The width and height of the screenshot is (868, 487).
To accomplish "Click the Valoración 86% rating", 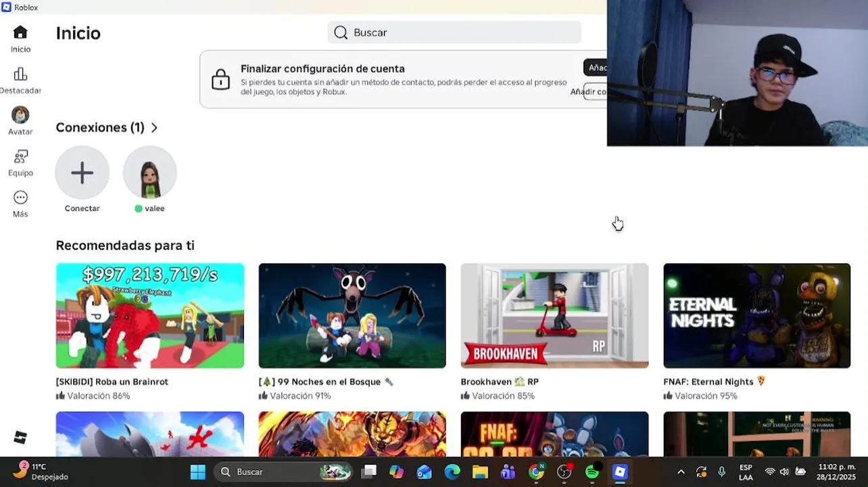I will [93, 396].
